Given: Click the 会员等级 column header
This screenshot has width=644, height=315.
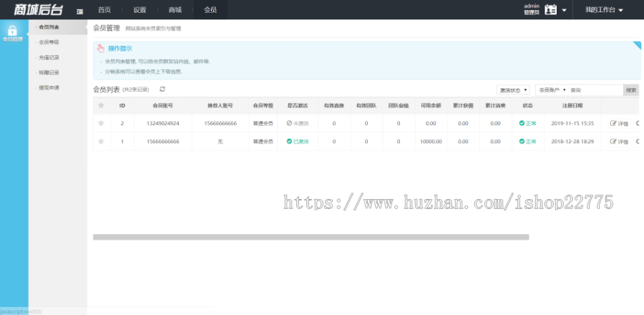Looking at the screenshot, I should pyautogui.click(x=263, y=105).
